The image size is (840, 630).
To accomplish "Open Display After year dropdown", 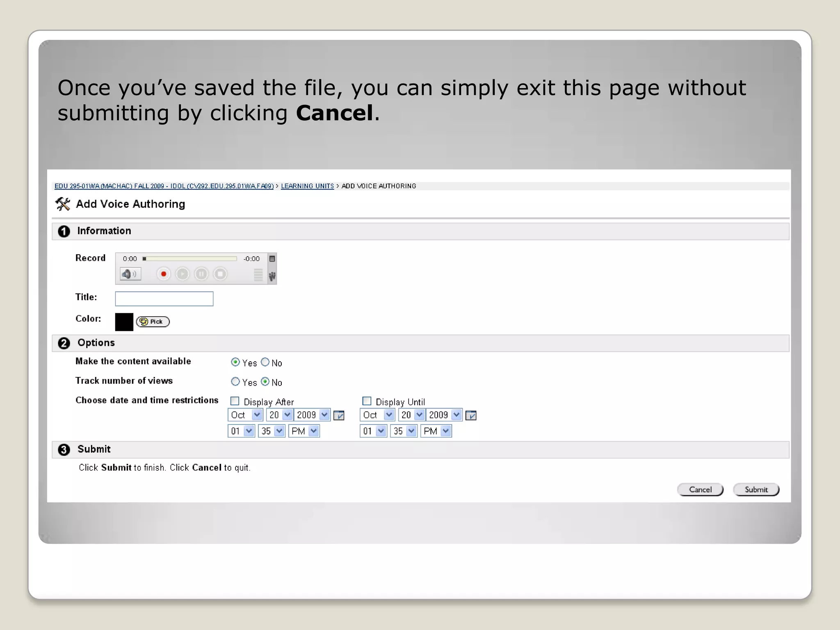I will click(312, 415).
